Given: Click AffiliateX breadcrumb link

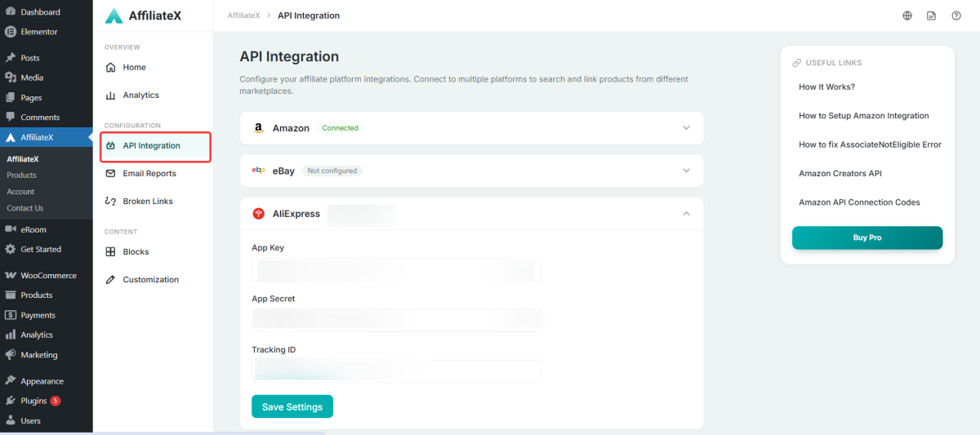Looking at the screenshot, I should pos(243,16).
